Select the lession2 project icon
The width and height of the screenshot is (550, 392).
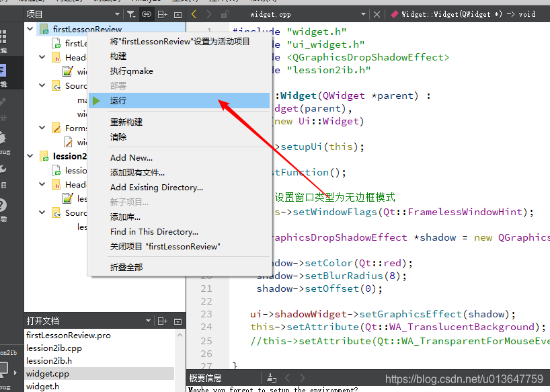[44, 156]
